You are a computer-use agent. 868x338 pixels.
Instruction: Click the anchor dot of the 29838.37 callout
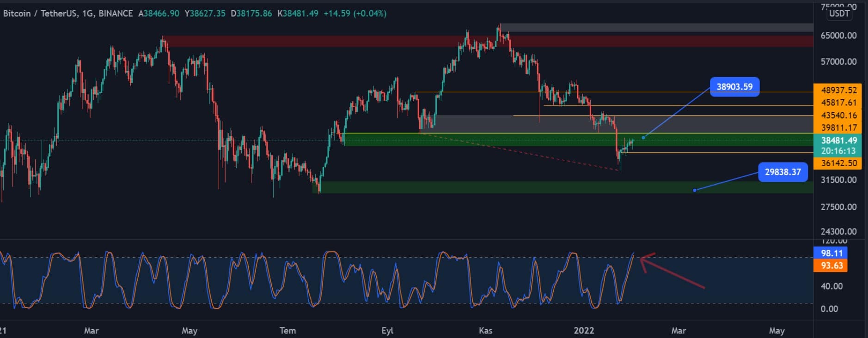tap(695, 190)
